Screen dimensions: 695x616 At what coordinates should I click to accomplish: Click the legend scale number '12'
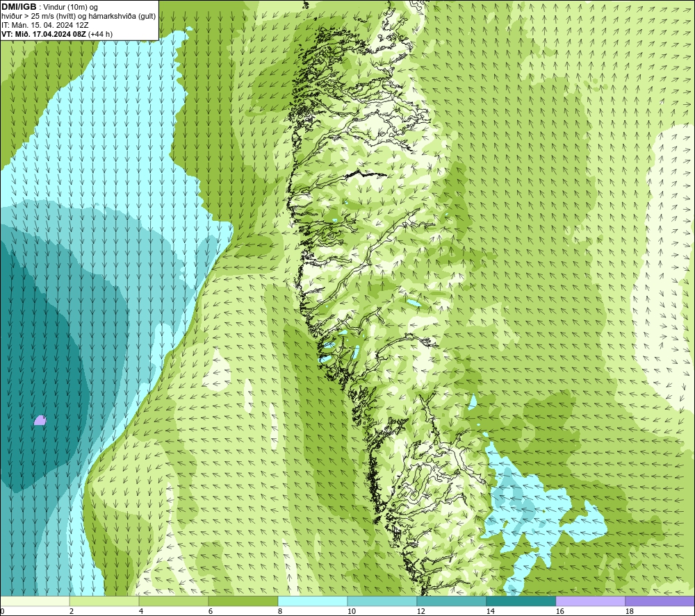click(x=421, y=611)
